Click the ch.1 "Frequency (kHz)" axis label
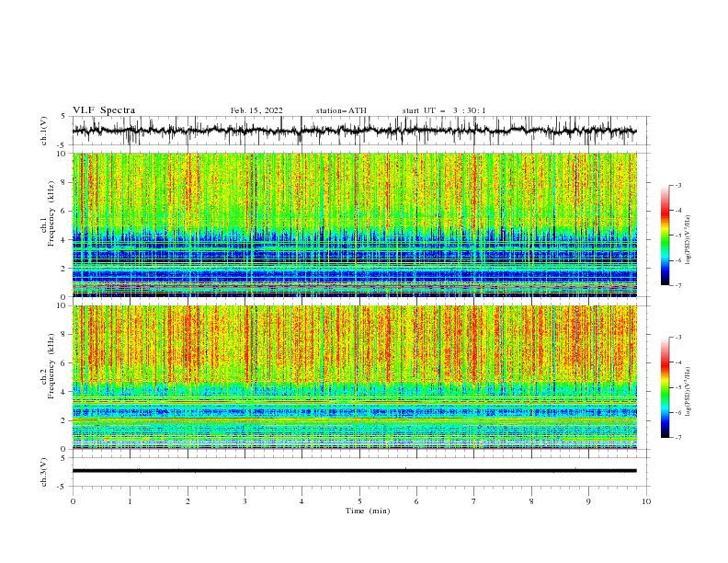The height and width of the screenshot is (563, 728). point(51,214)
